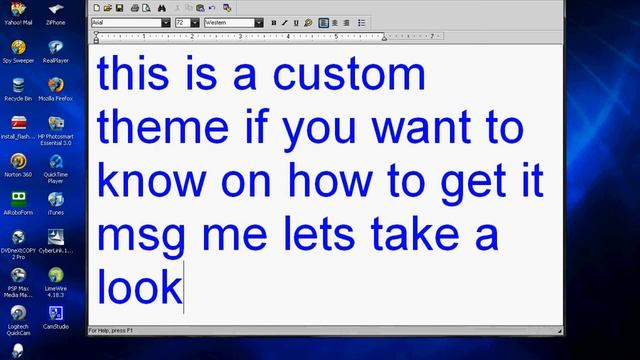Insert Date/Time using toolbar icon
This screenshot has width=640, height=360.
tap(227, 8)
